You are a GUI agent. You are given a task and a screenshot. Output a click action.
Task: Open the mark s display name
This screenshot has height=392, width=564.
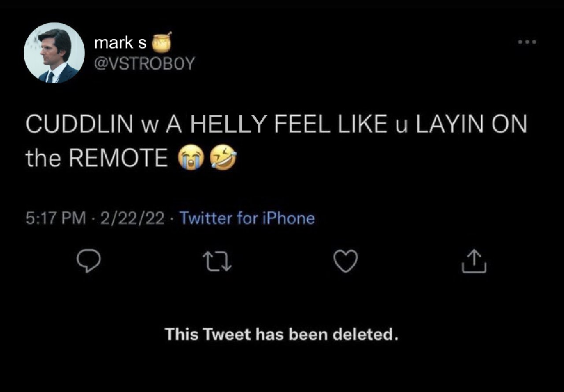click(120, 43)
